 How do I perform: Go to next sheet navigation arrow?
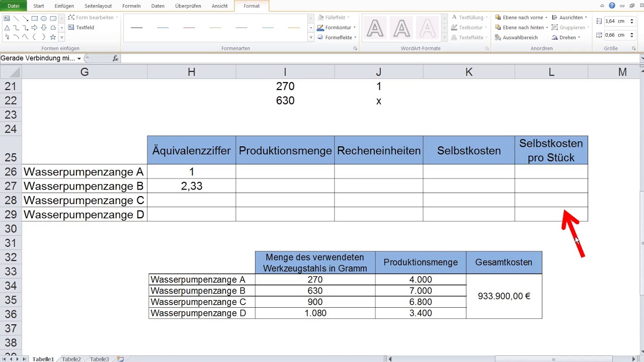18,359
